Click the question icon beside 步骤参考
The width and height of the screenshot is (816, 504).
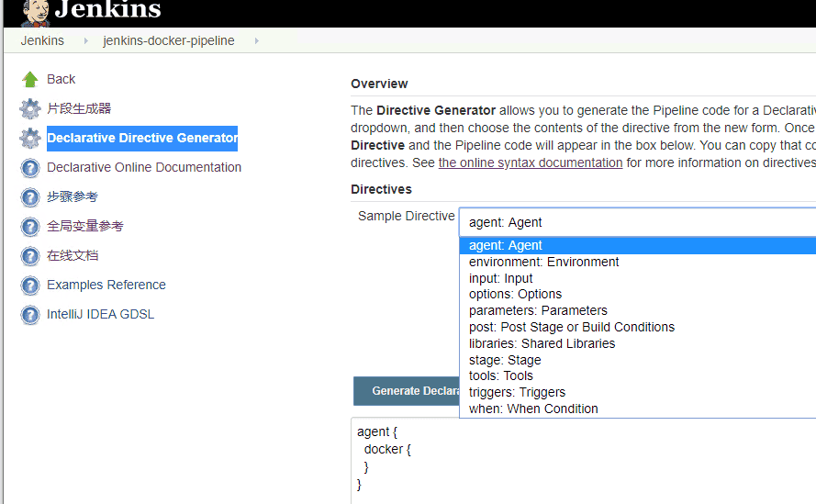coord(30,197)
